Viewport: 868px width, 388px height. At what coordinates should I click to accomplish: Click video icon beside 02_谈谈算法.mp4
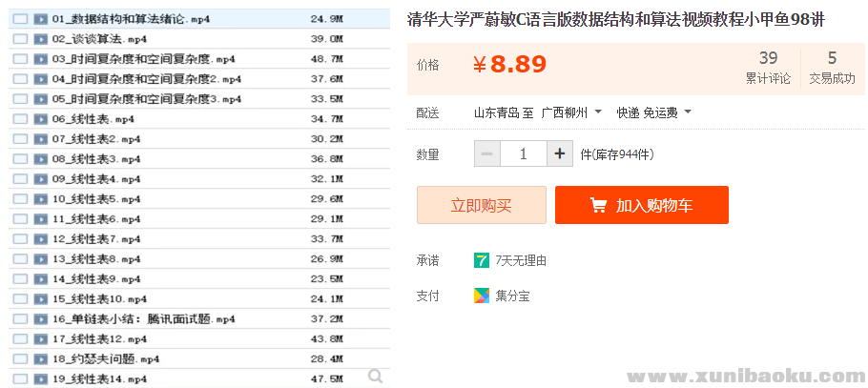point(41,39)
